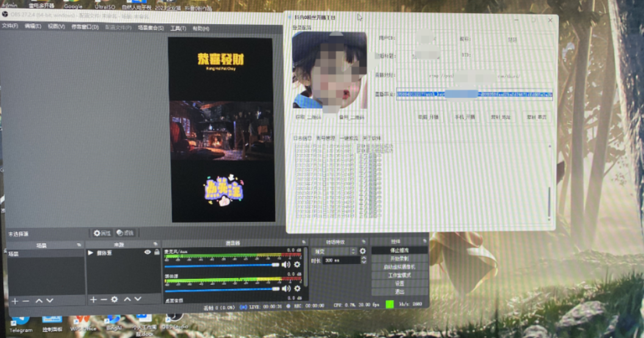Open 麦克风/Aux audio settings gear
Screen dimensions: 644x338
(297, 265)
